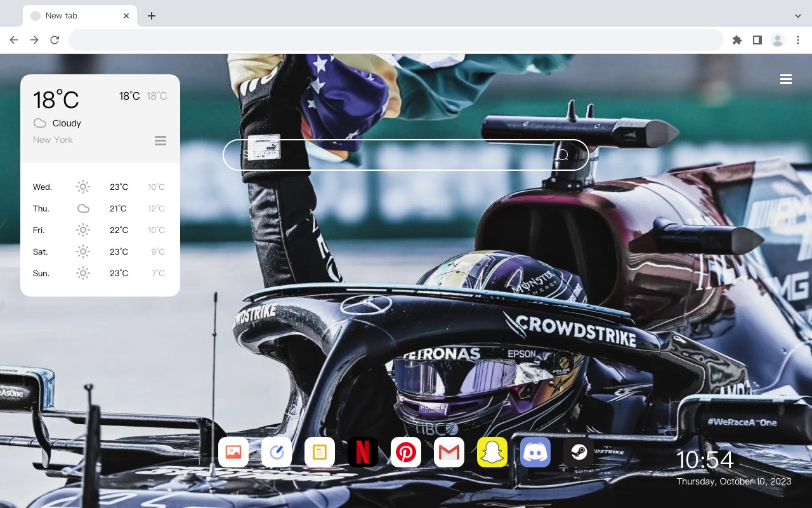Click the 18°C current temperature

click(x=56, y=100)
